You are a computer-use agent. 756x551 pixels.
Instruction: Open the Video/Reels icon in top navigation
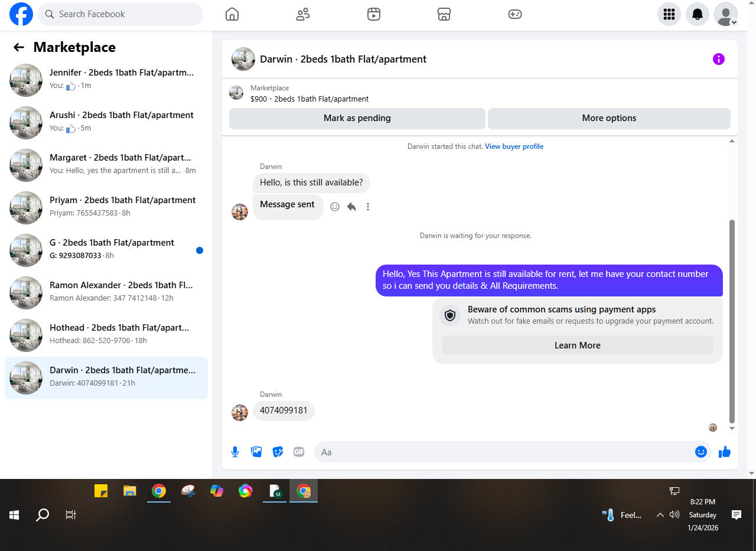point(374,14)
